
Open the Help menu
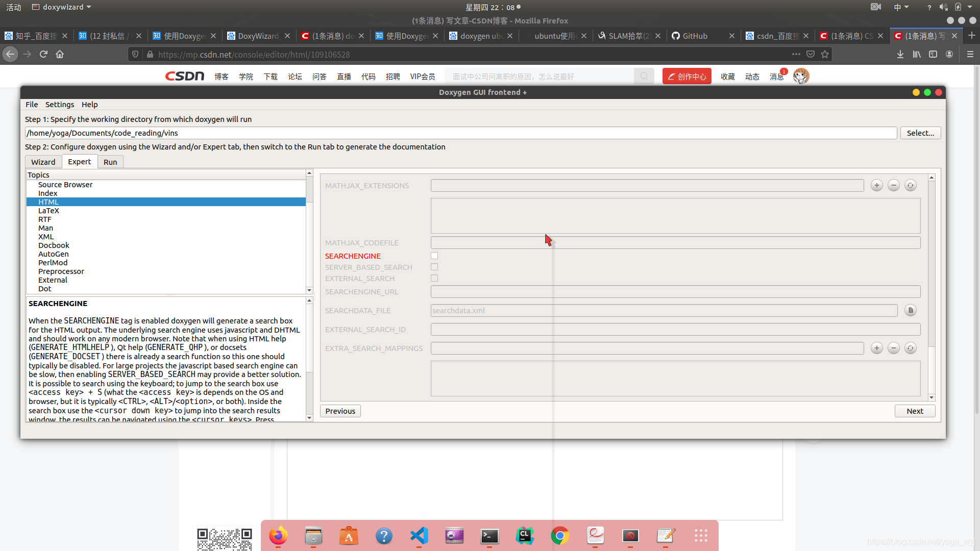(89, 104)
